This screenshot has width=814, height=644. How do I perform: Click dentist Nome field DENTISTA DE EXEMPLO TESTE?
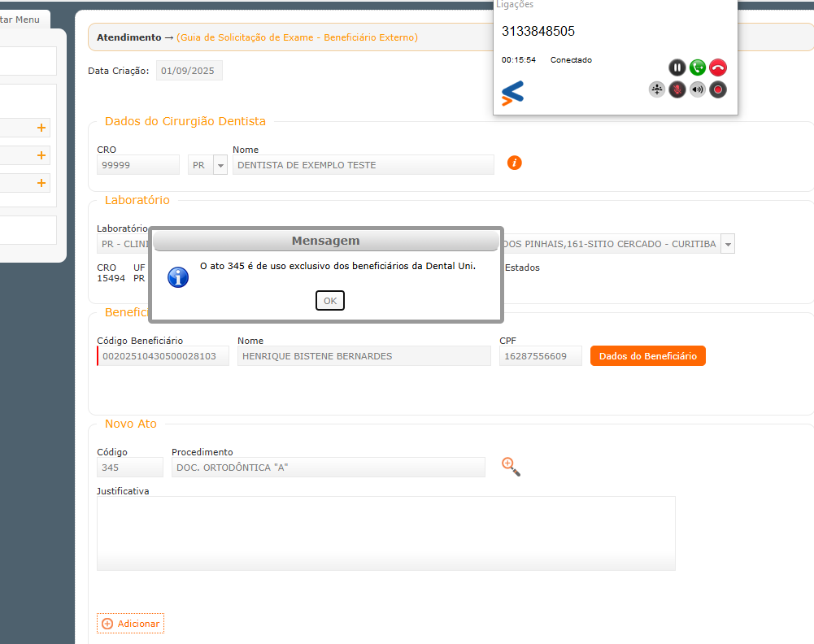tap(363, 165)
